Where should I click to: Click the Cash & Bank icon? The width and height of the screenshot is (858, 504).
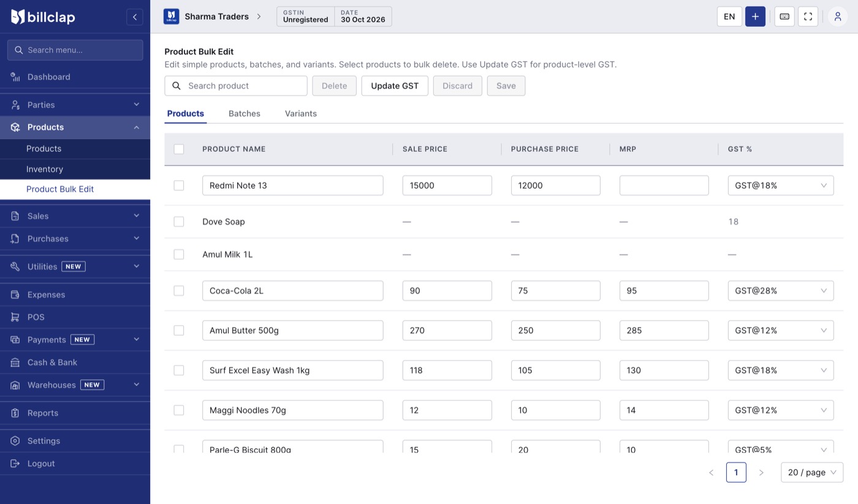[15, 363]
